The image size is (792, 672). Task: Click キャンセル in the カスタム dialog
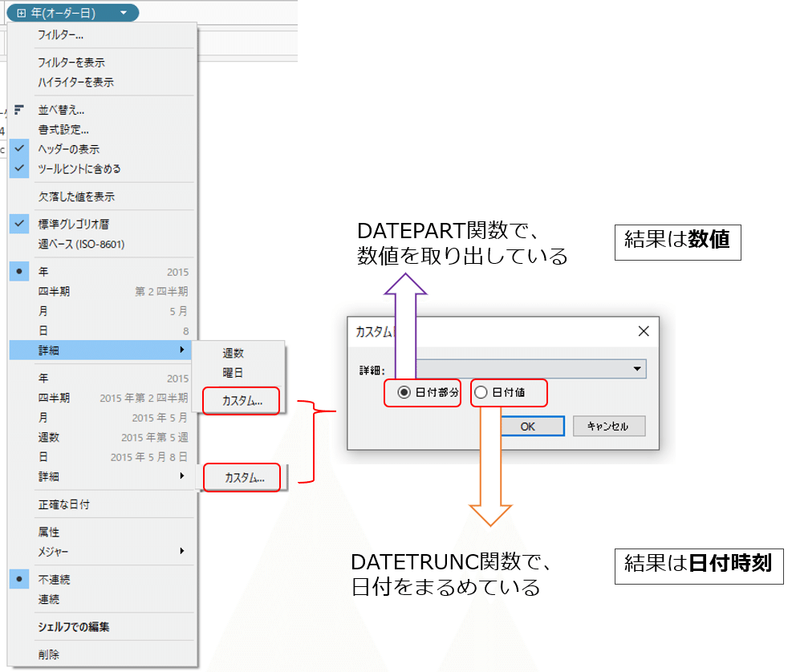609,426
